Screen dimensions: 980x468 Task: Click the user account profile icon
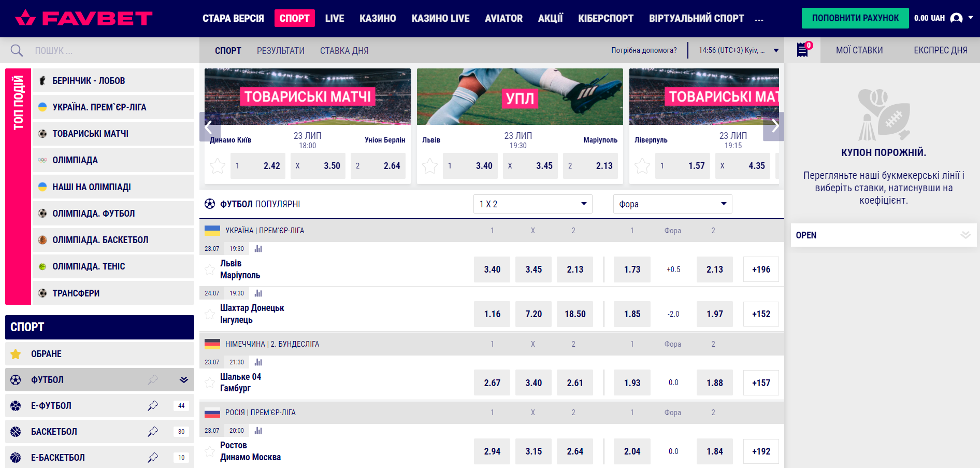coord(957,18)
